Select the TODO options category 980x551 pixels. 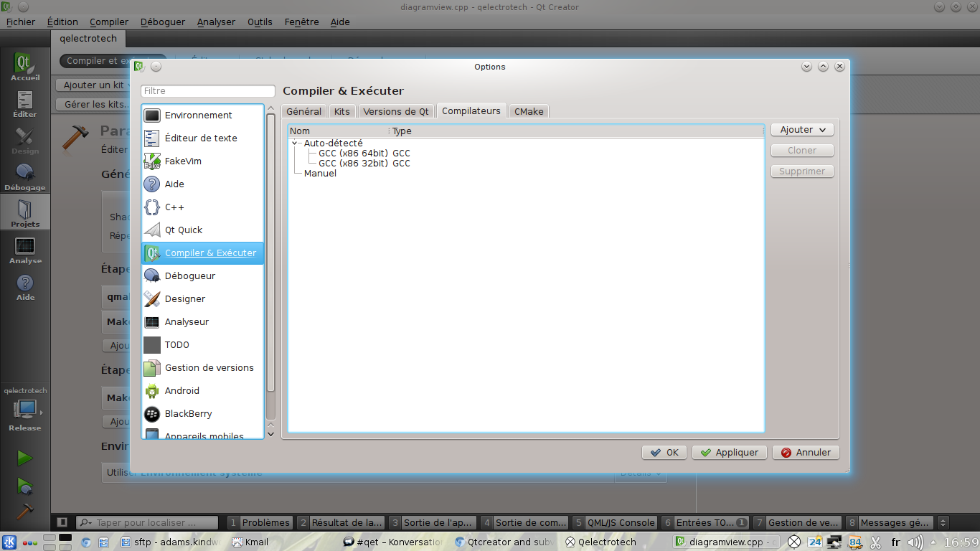(x=203, y=344)
